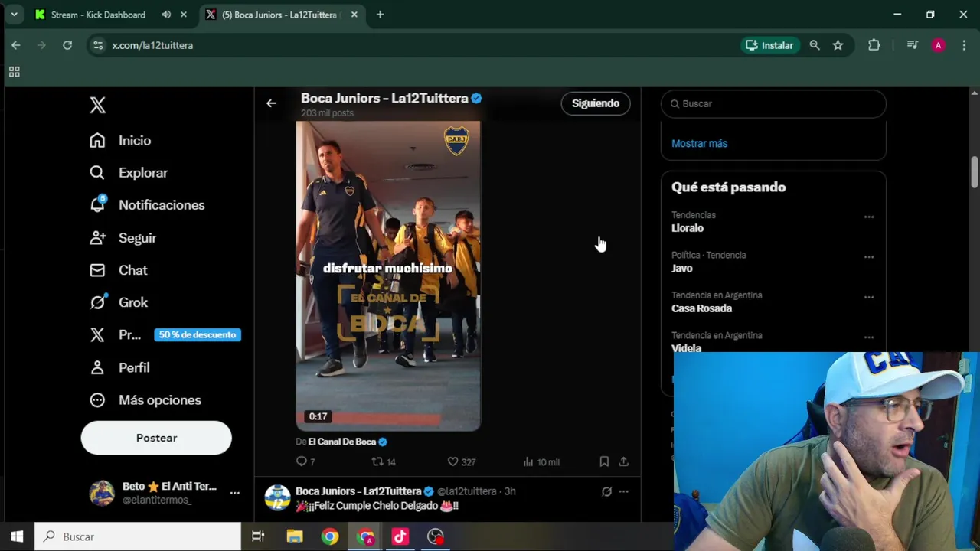
Task: Click Instalar app button
Action: click(770, 45)
